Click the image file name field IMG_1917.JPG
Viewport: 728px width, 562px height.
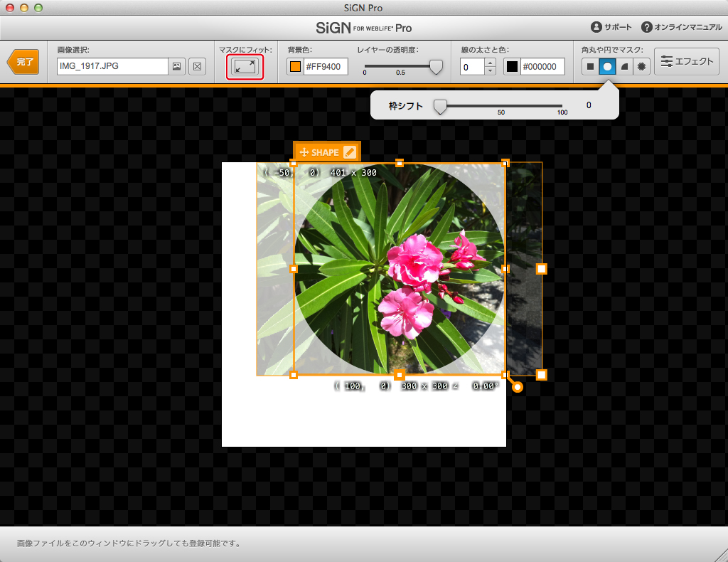[112, 66]
